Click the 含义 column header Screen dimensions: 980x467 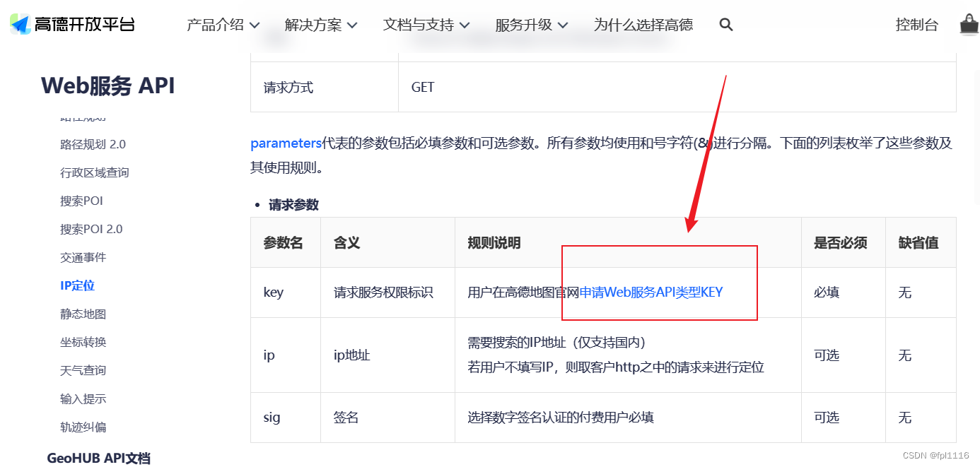(x=387, y=242)
